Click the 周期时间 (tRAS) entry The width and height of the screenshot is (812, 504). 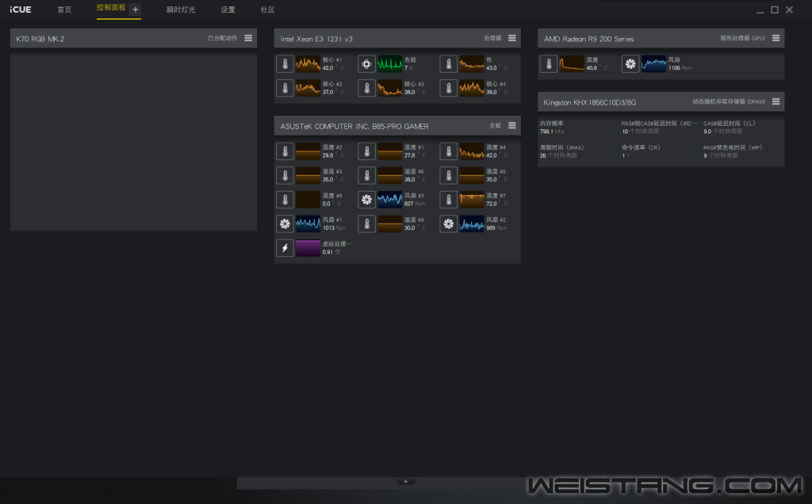(562, 151)
